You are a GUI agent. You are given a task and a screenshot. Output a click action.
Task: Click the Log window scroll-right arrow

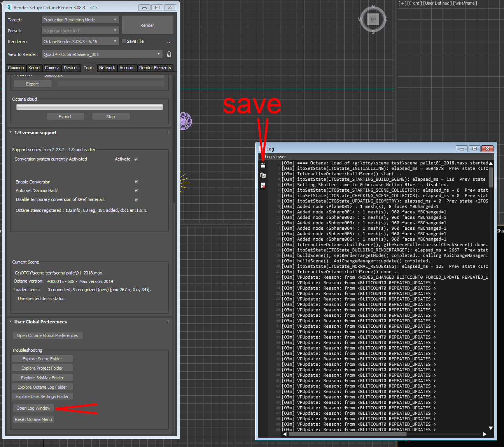coord(485,434)
